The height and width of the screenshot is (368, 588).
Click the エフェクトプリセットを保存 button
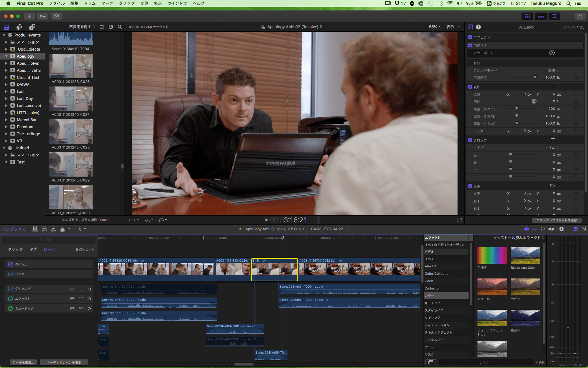click(557, 220)
